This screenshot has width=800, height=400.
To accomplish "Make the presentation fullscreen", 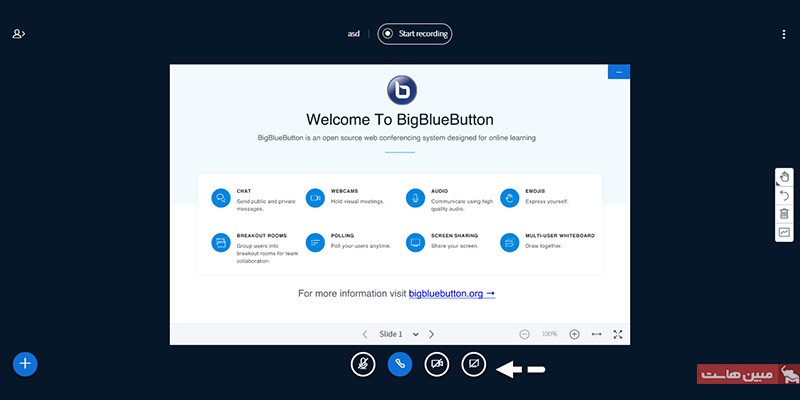I will point(618,334).
